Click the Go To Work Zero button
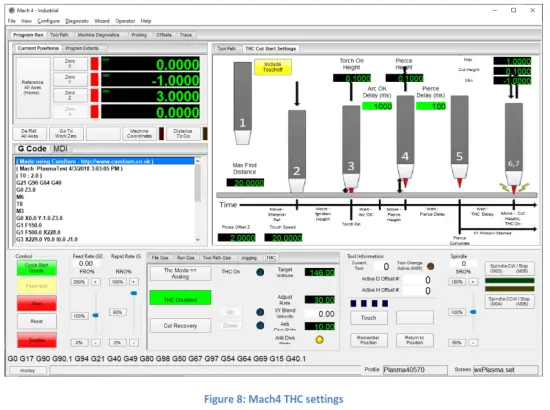Screen dimensions: 550x410 tap(66, 133)
